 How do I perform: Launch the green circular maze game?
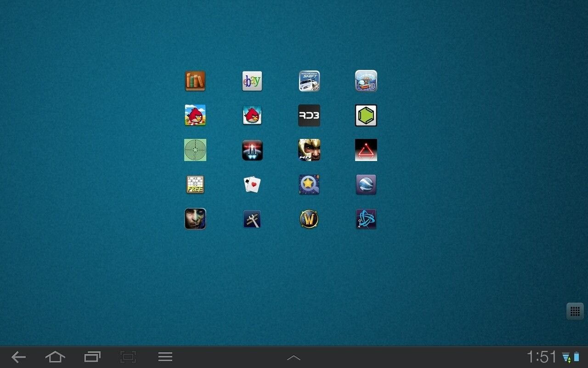coord(195,150)
